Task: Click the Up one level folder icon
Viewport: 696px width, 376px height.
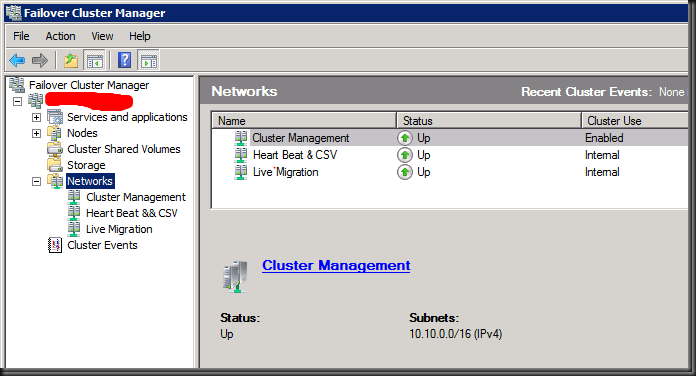Action: (x=71, y=60)
